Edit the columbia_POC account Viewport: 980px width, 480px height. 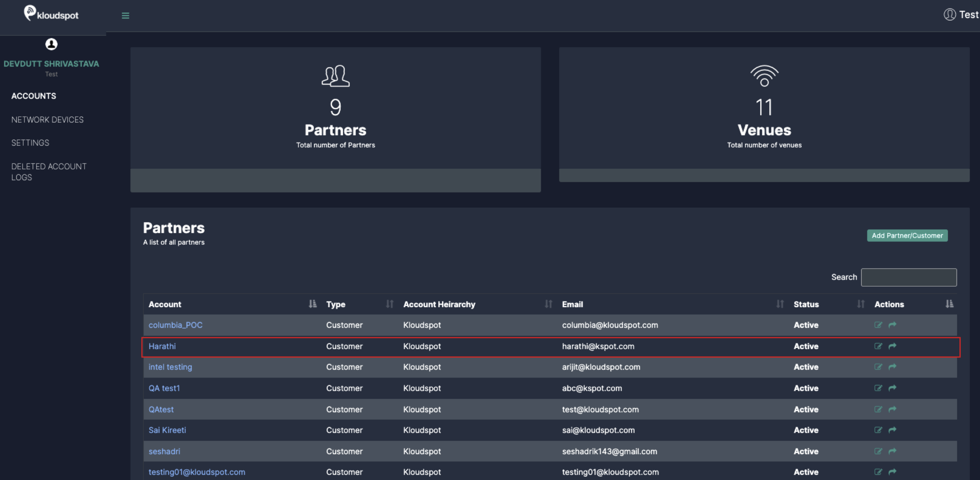click(878, 325)
